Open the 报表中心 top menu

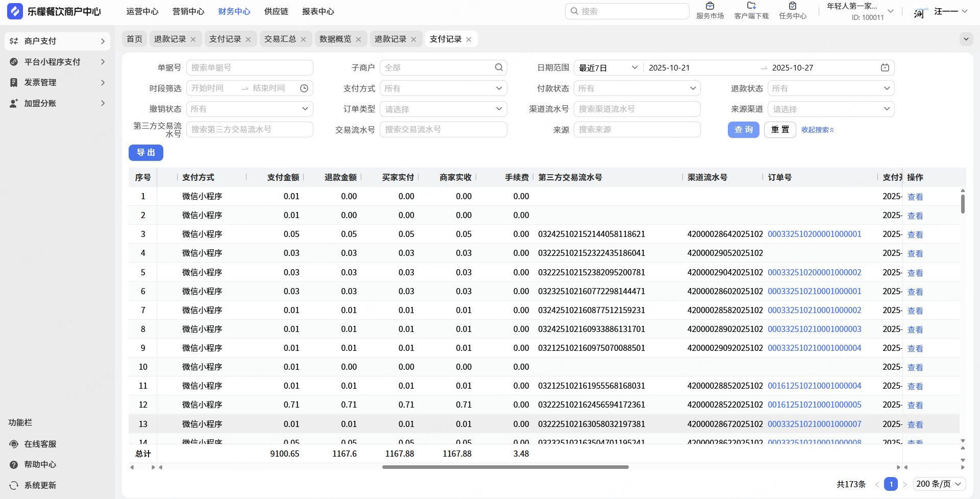point(318,11)
